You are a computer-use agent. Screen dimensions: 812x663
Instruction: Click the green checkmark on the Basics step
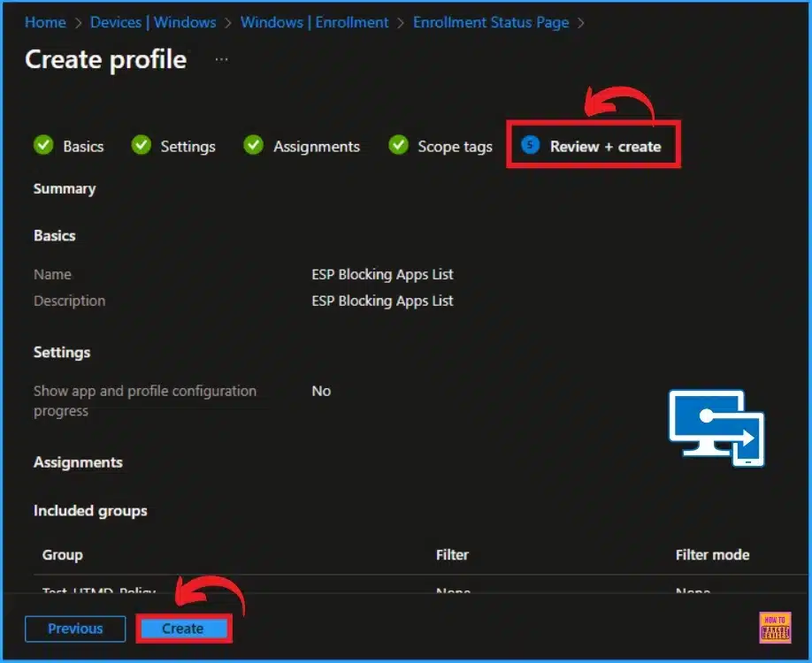[43, 145]
